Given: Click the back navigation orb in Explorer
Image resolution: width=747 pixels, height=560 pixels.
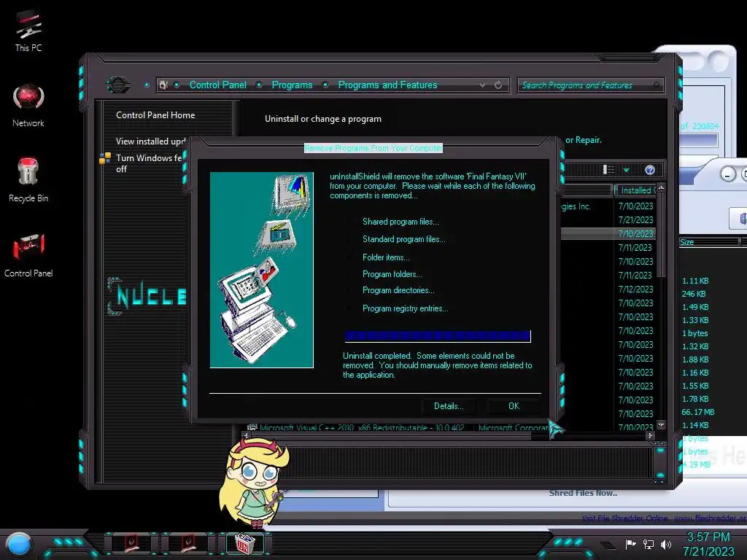Looking at the screenshot, I should [118, 85].
